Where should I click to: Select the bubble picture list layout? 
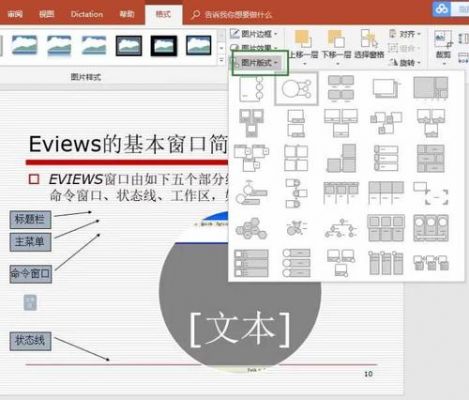point(296,228)
